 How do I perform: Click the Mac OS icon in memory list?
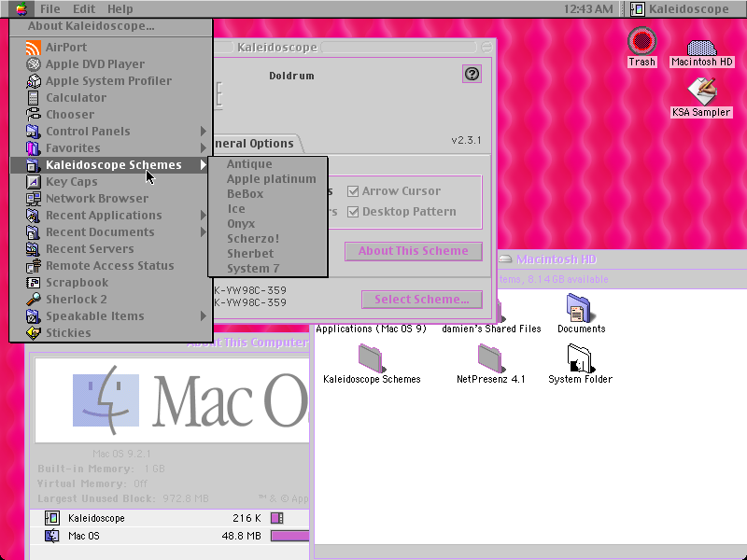[52, 536]
